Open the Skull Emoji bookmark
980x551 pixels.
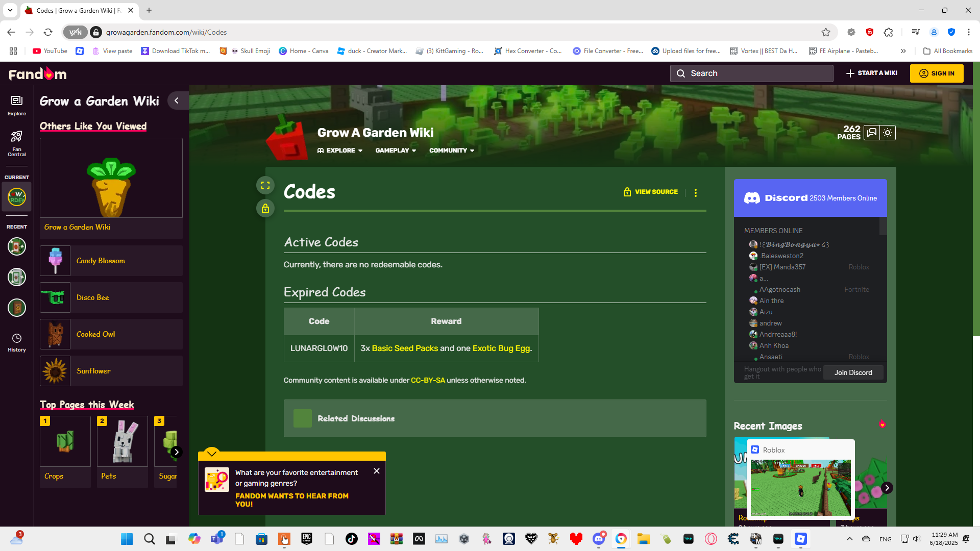coord(245,51)
